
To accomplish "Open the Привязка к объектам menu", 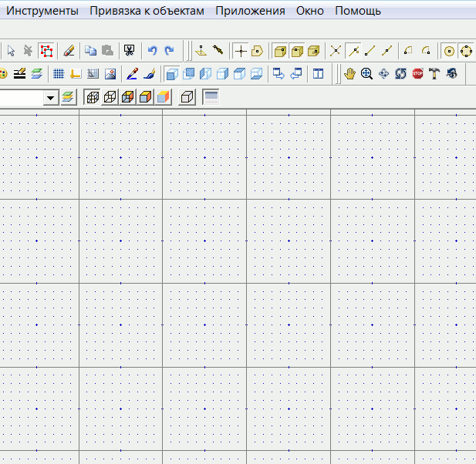I will (147, 11).
